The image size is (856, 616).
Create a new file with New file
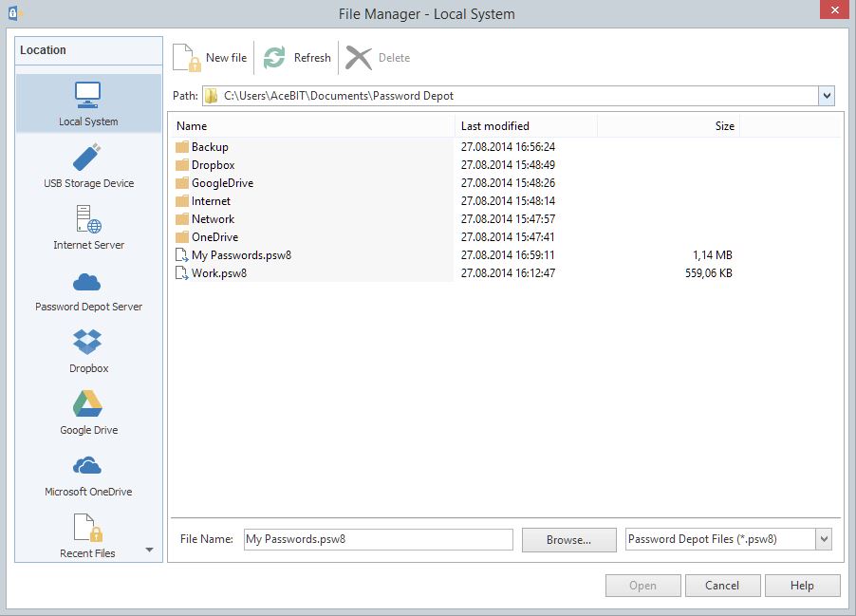tap(209, 57)
